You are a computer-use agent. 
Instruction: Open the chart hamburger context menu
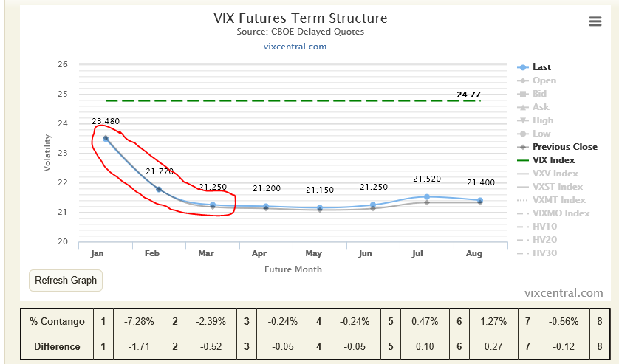[595, 21]
